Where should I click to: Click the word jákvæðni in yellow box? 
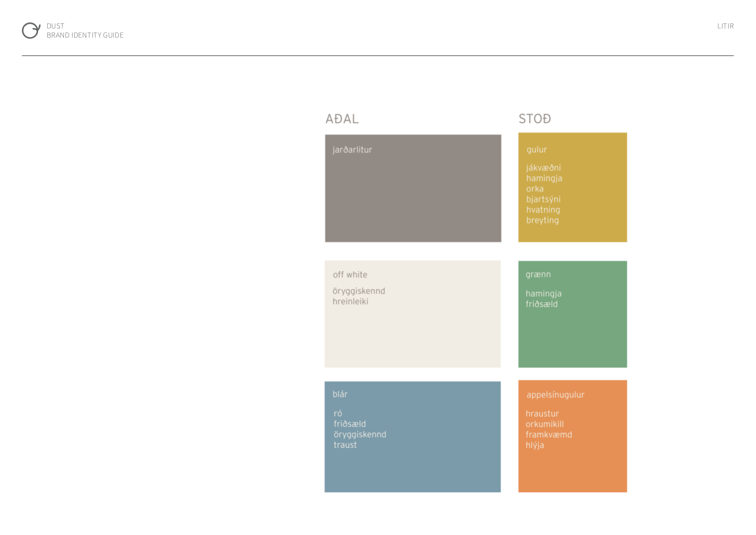click(x=543, y=168)
